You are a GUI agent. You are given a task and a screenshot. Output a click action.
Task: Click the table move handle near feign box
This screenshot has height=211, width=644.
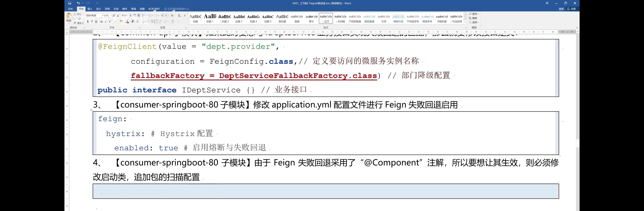pyautogui.click(x=92, y=110)
